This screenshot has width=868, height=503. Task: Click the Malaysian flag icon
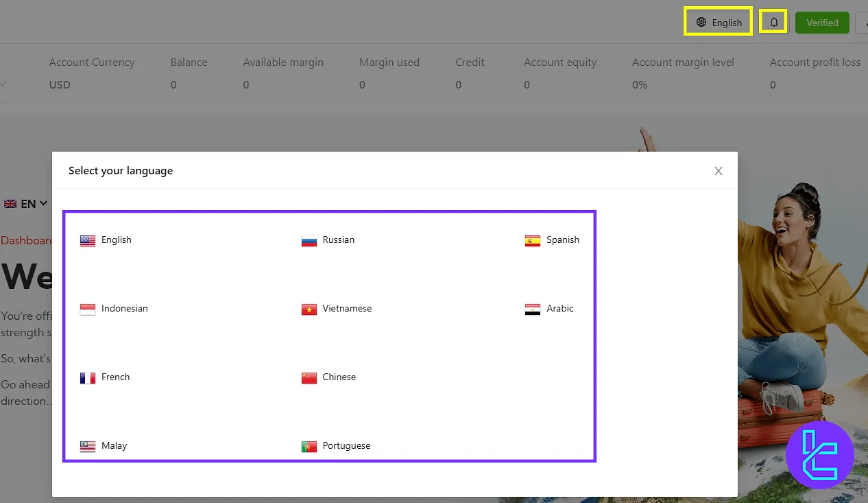[88, 446]
